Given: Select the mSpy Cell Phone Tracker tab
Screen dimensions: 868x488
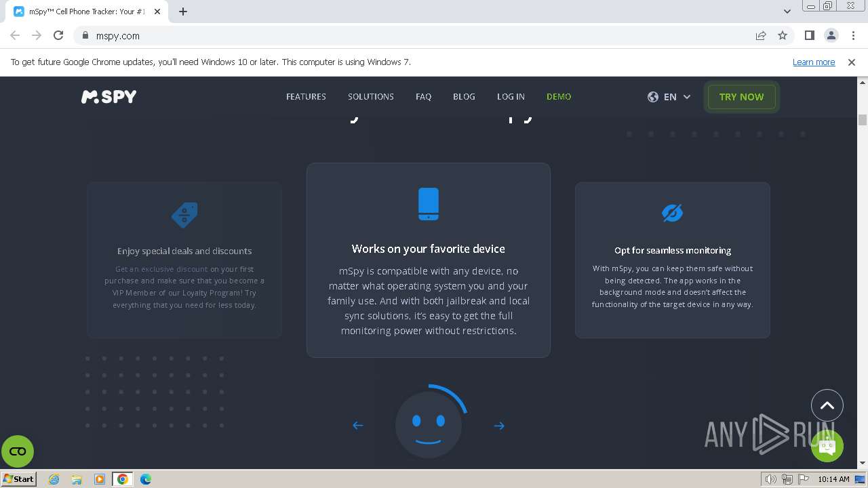Looking at the screenshot, I should coord(87,12).
